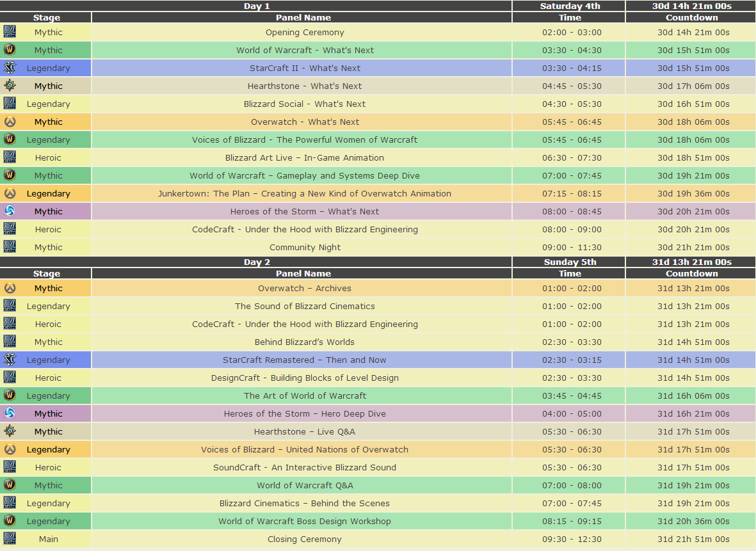The height and width of the screenshot is (551, 756).
Task: Click the 'Day 2' header
Action: [257, 262]
